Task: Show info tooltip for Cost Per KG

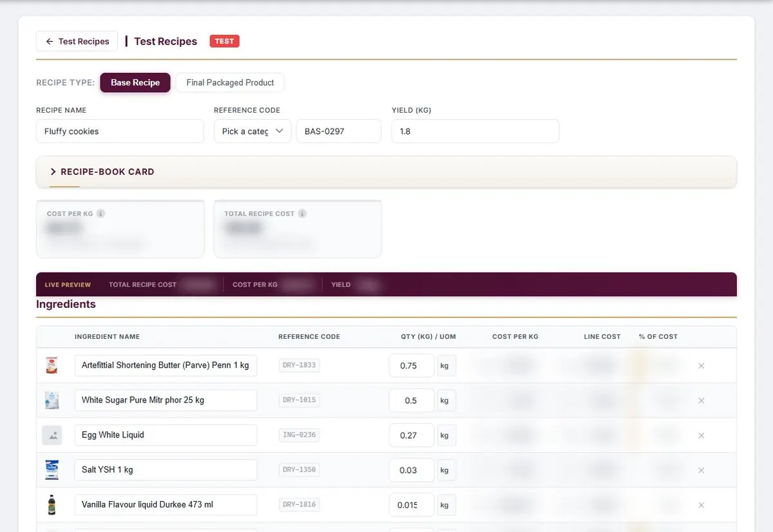Action: [x=101, y=214]
